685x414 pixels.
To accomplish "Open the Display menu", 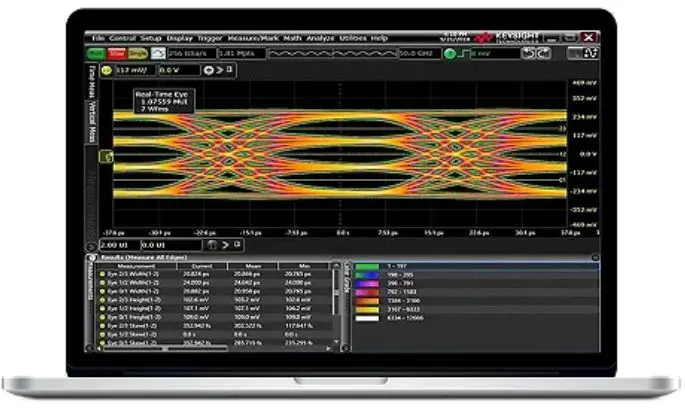I will 180,38.
